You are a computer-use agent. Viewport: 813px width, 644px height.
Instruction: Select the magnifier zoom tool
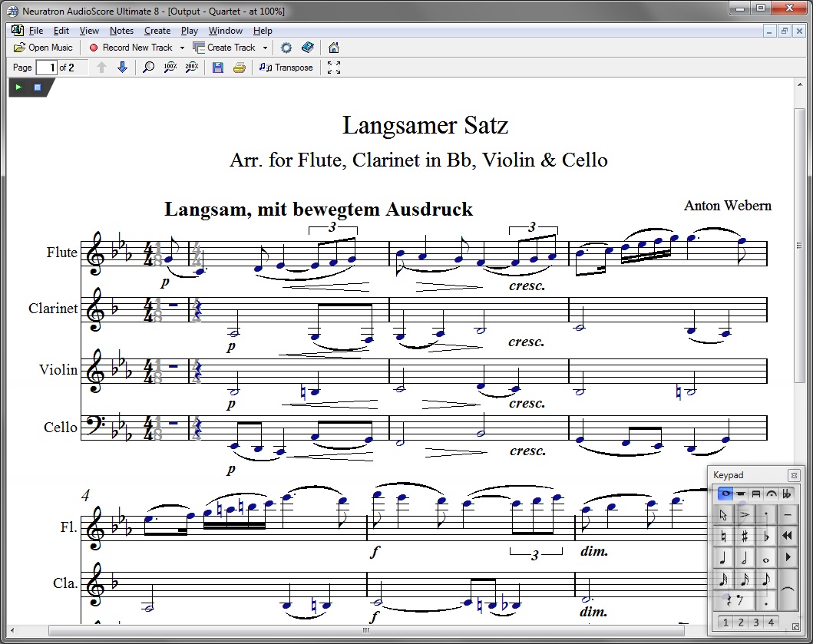coord(148,68)
